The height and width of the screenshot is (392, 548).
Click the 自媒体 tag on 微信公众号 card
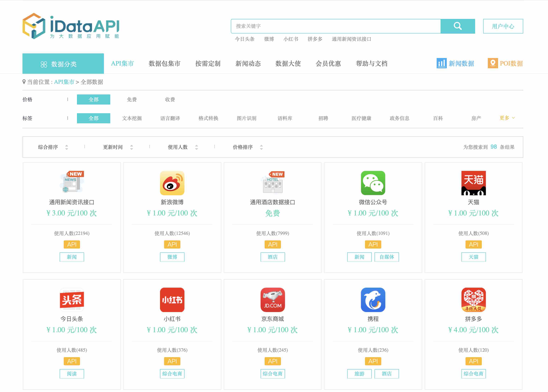(386, 257)
